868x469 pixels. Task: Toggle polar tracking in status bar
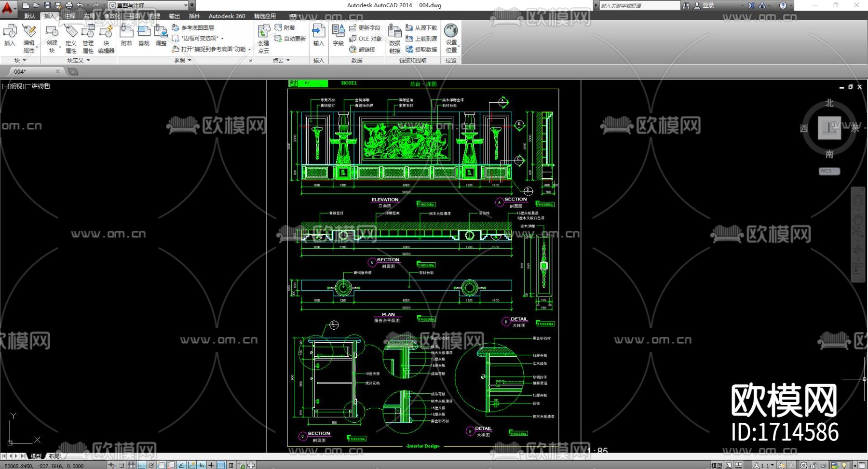pos(151,465)
